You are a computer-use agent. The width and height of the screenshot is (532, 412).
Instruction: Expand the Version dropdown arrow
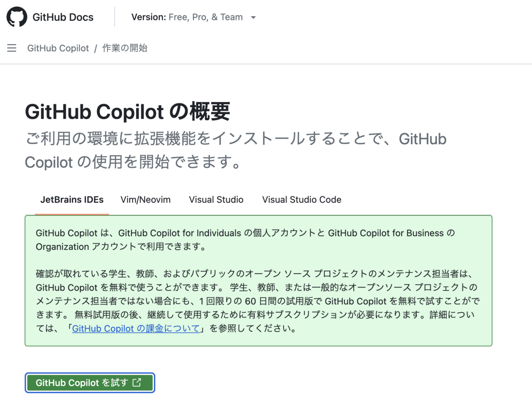click(x=253, y=18)
